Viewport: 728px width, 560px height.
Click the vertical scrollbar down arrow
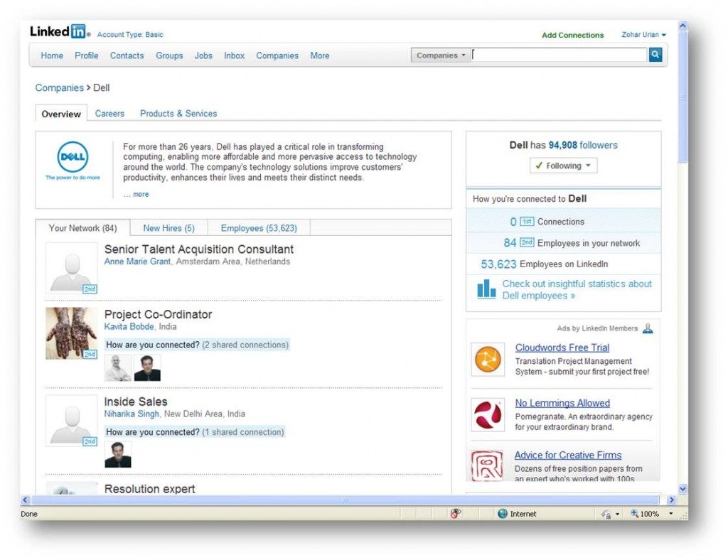click(682, 488)
